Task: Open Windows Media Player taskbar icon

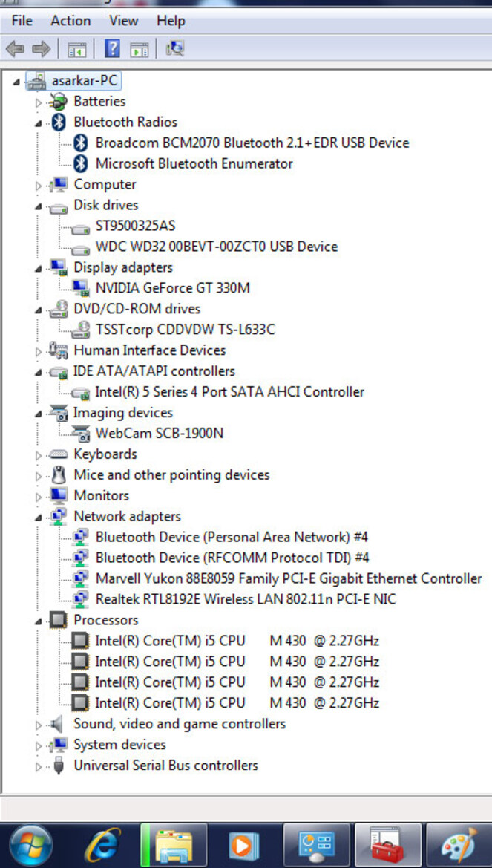Action: click(x=244, y=846)
